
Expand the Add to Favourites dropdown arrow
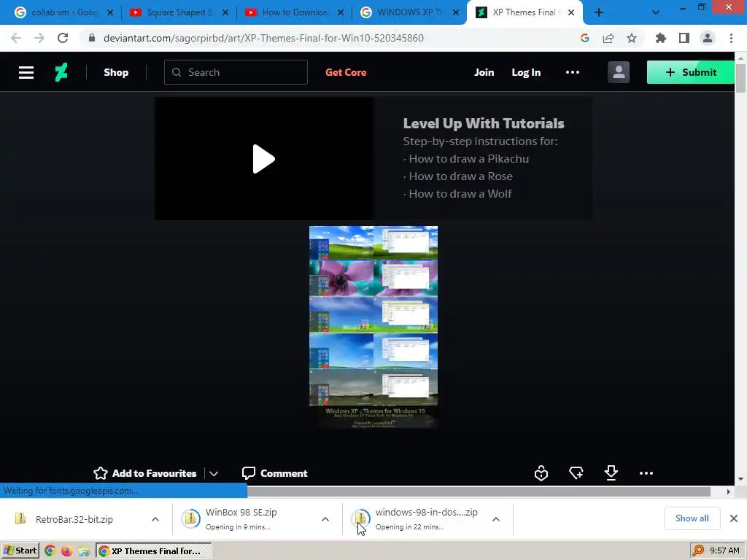[214, 473]
